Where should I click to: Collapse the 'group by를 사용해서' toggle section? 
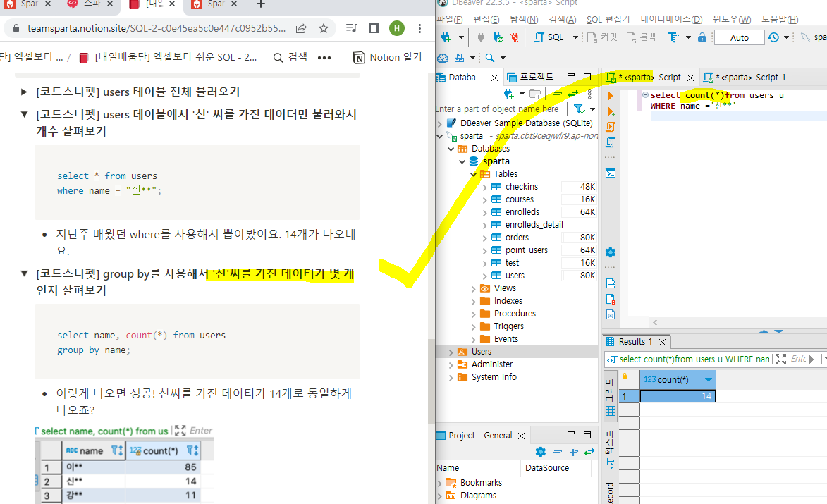24,273
